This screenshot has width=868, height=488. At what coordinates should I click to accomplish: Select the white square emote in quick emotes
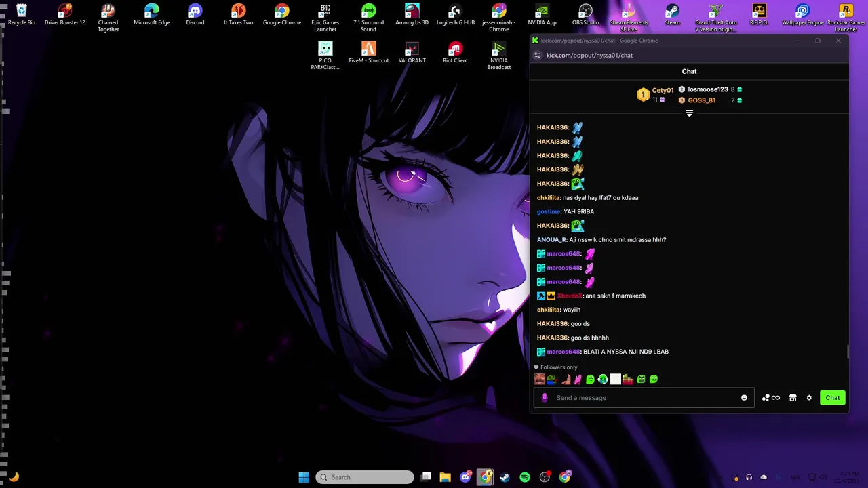pyautogui.click(x=615, y=380)
